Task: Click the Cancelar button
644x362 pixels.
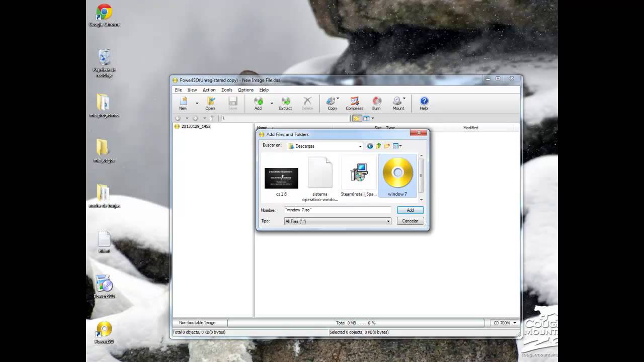Action: click(x=410, y=221)
